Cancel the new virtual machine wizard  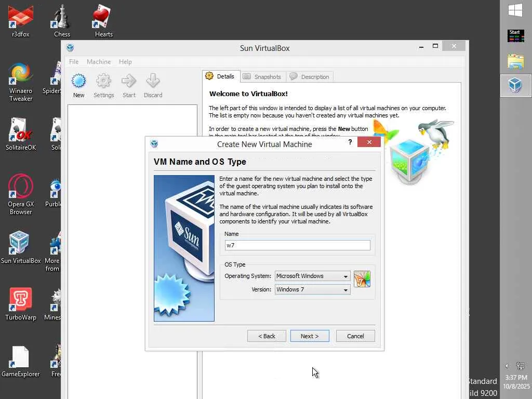(x=355, y=336)
